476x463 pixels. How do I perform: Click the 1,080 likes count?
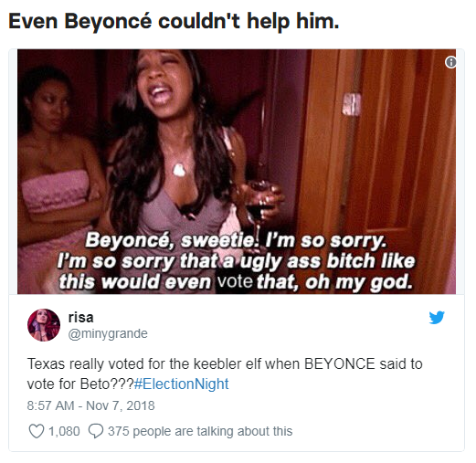coord(64,431)
